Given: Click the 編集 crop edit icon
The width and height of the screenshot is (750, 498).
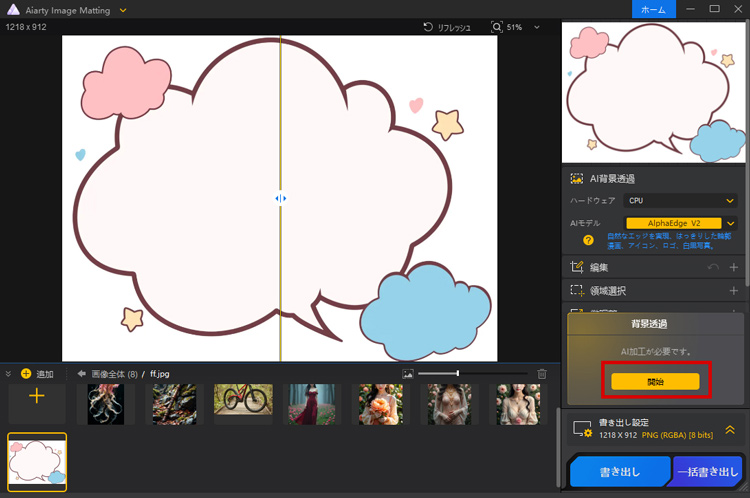Looking at the screenshot, I should point(576,267).
